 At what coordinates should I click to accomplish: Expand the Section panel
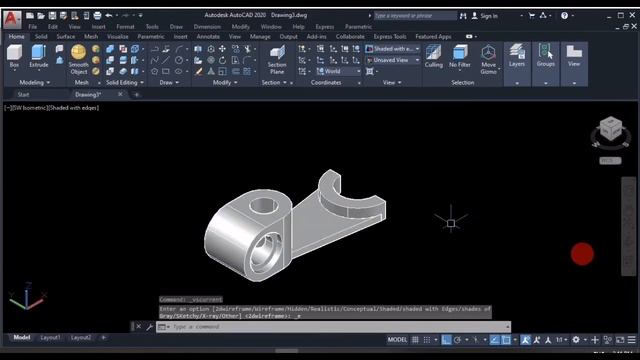274,82
